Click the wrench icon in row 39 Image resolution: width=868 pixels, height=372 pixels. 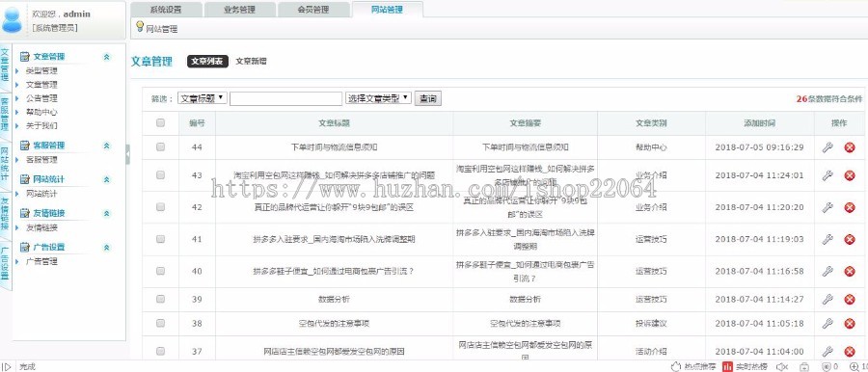(827, 300)
